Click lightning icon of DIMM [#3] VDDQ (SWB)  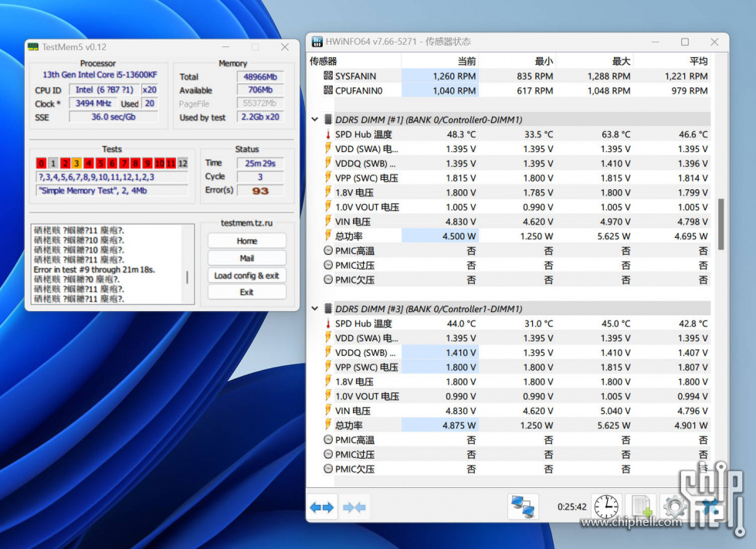[328, 352]
